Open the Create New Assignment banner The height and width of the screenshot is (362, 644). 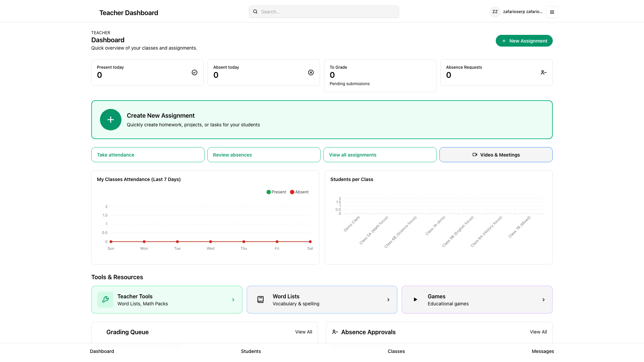[x=322, y=120]
